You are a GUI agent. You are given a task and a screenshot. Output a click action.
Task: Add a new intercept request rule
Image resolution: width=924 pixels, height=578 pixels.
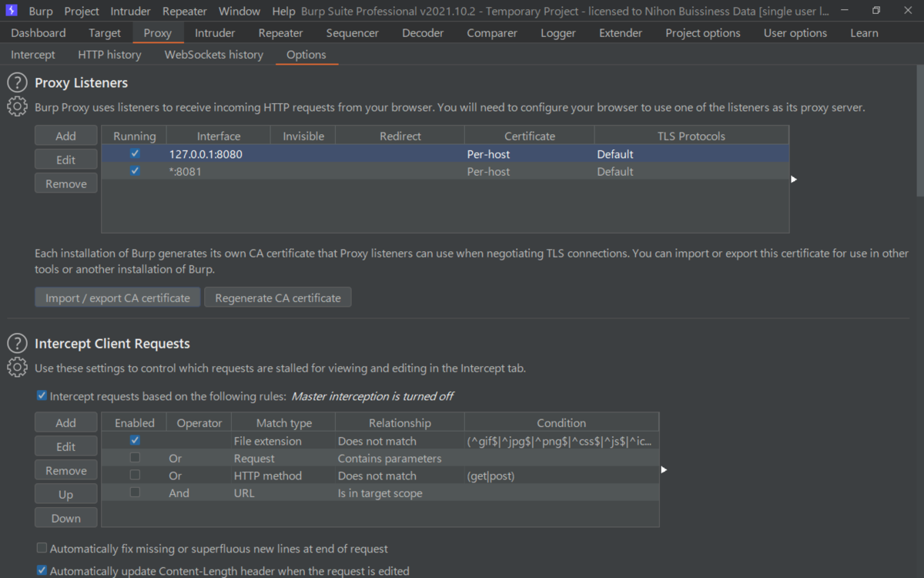(66, 422)
